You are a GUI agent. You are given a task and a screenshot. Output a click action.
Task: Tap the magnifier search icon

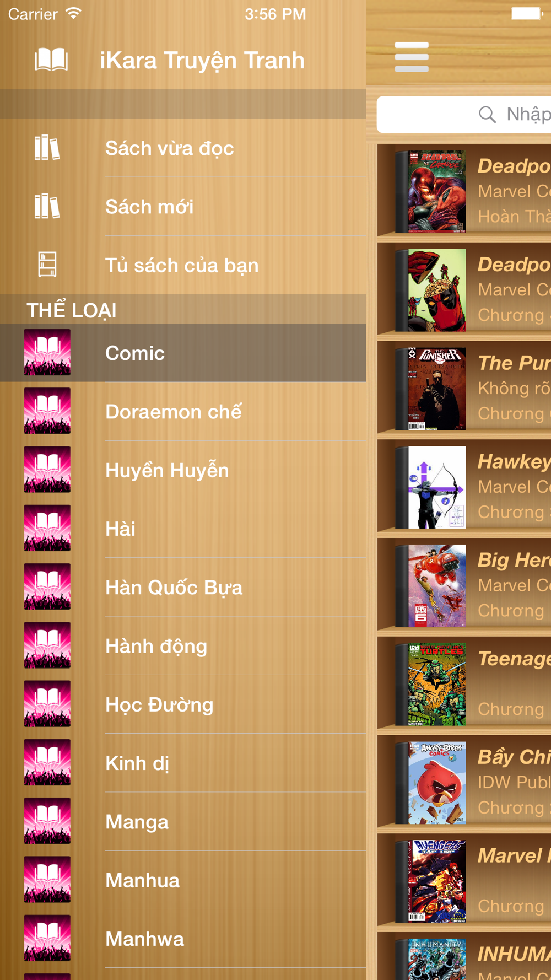(487, 115)
